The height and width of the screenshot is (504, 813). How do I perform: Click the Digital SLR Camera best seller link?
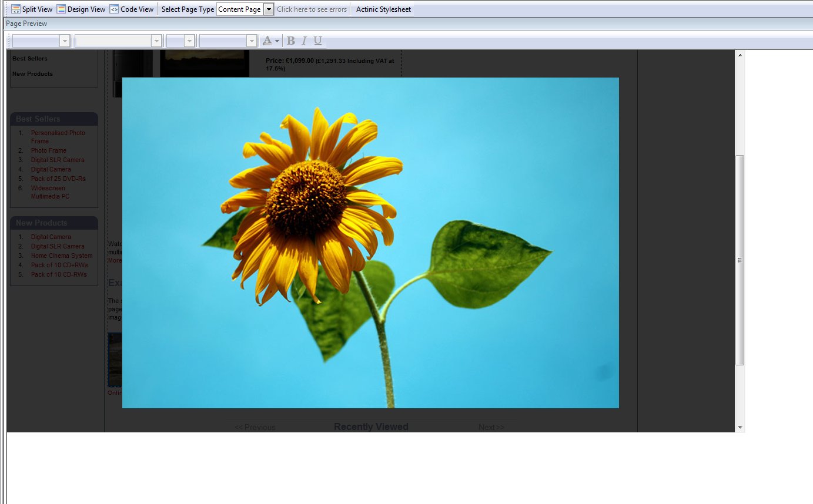(58, 160)
